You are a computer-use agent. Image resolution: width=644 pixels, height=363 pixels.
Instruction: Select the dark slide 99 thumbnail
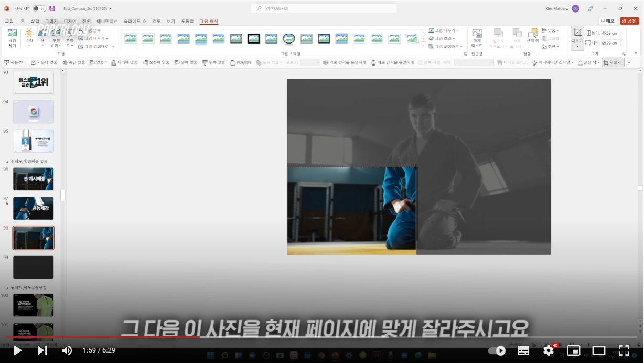[x=34, y=267]
